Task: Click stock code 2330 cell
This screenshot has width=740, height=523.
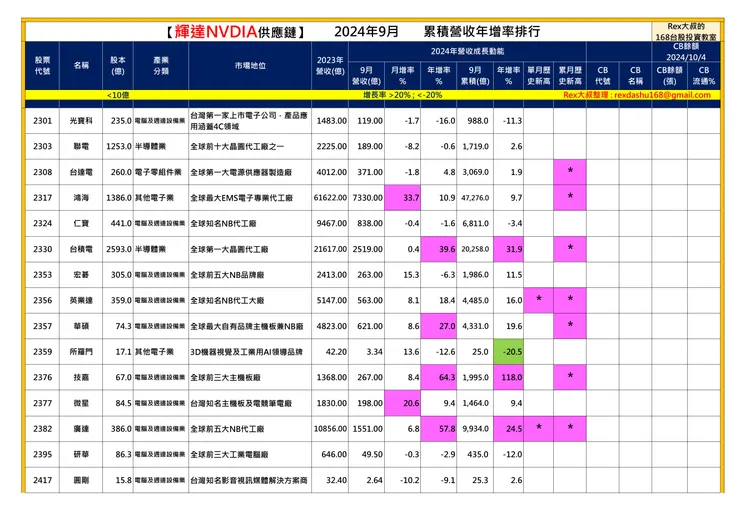Action: coord(42,249)
